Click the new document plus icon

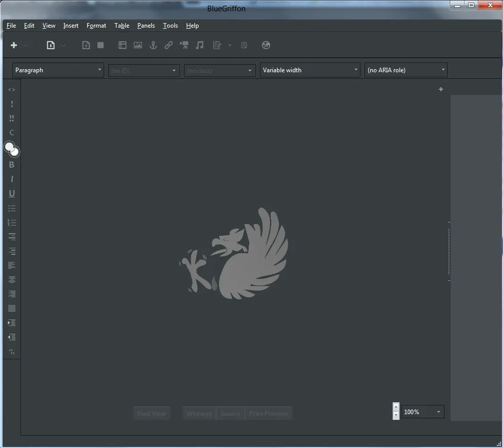tap(14, 45)
